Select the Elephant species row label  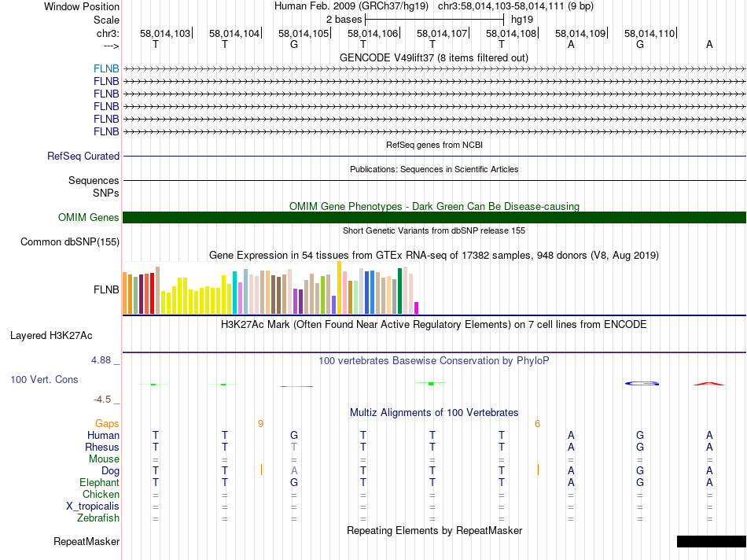tap(99, 483)
